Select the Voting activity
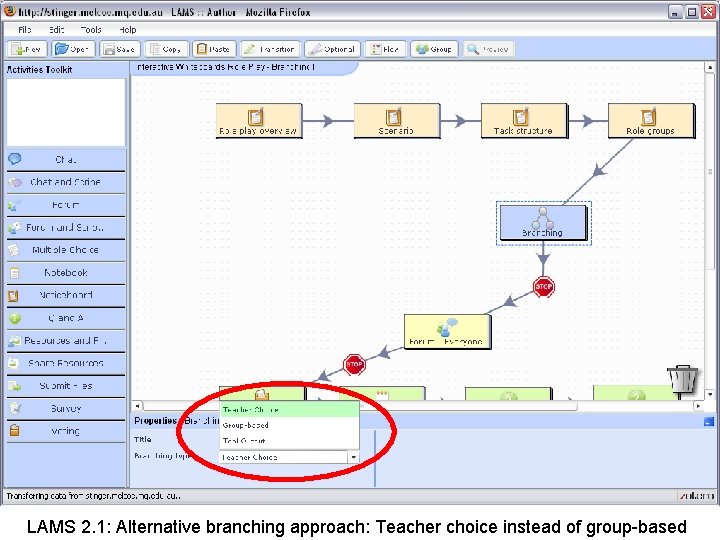The width and height of the screenshot is (720, 540). coord(66,431)
